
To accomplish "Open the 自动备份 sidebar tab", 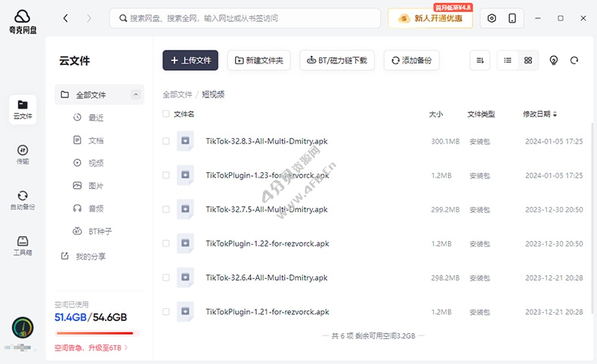I will [x=23, y=199].
